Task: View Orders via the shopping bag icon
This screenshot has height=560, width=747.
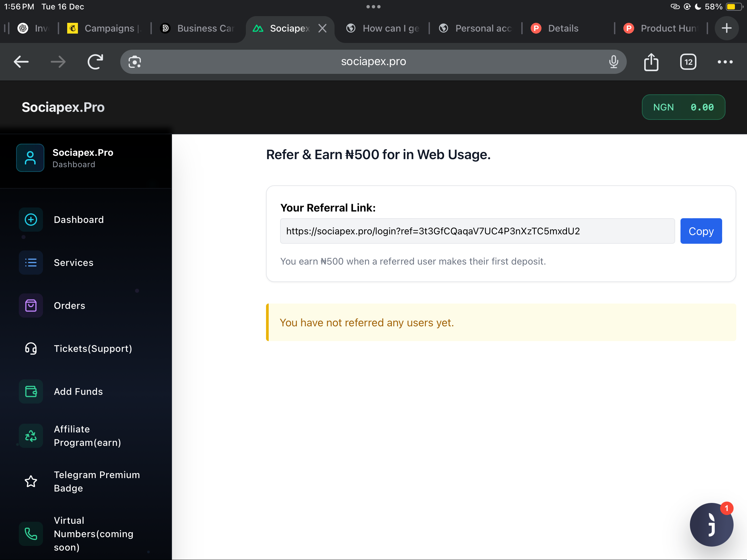Action: 31,306
